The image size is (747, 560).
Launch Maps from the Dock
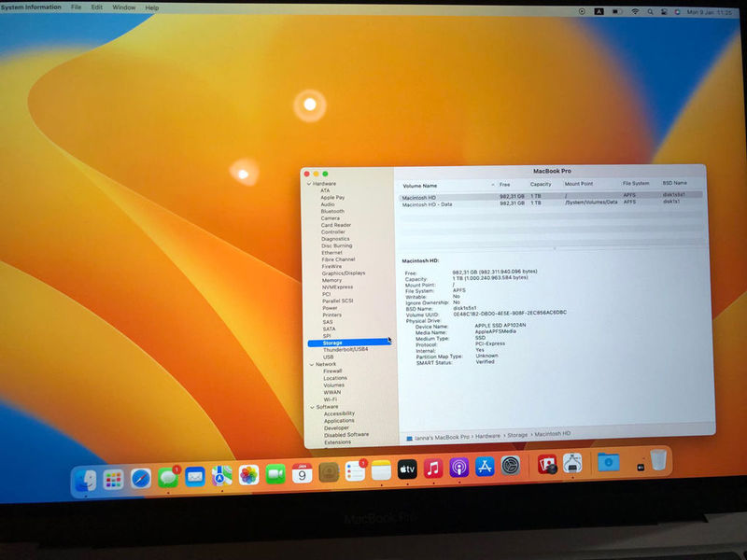pos(221,476)
